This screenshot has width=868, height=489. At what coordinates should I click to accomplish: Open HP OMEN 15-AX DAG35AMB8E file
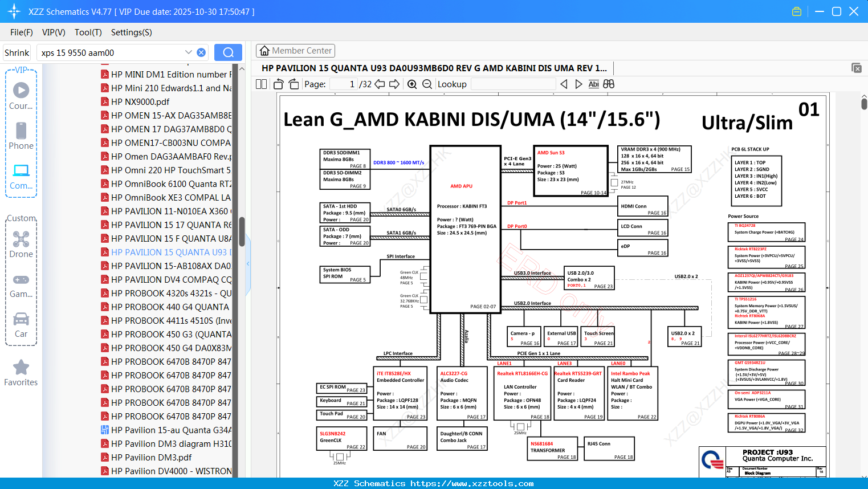(x=166, y=116)
